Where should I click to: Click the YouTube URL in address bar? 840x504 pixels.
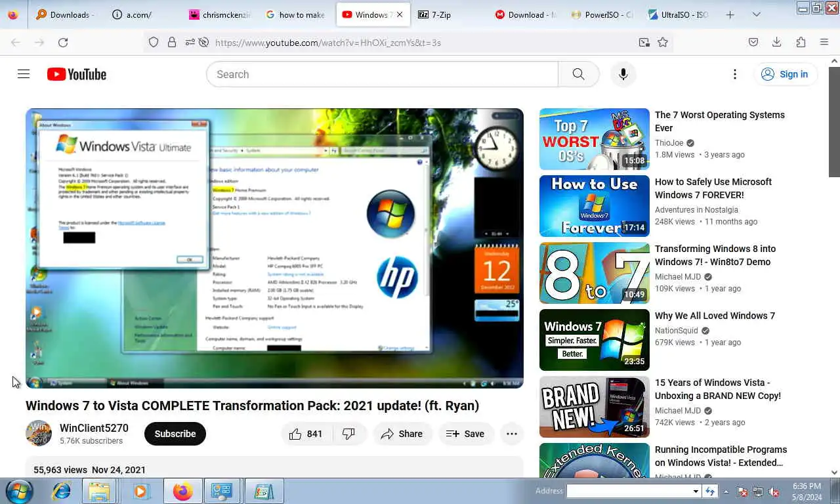click(x=328, y=43)
